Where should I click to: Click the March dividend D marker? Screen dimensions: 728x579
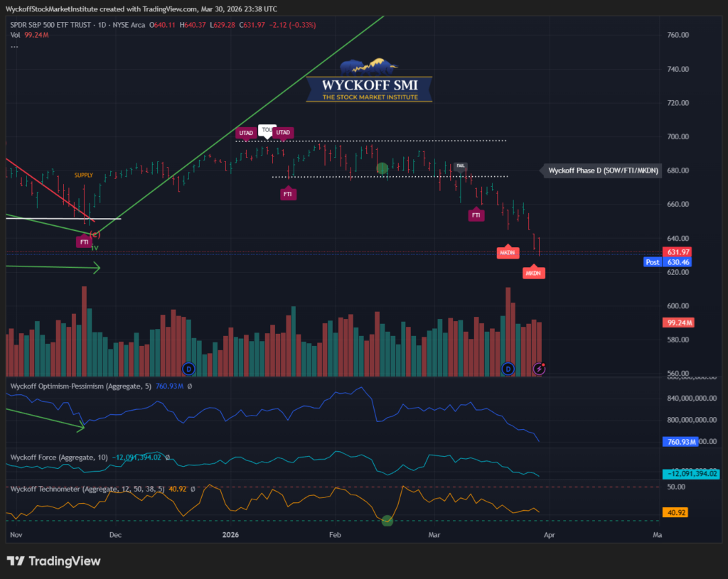pyautogui.click(x=508, y=368)
